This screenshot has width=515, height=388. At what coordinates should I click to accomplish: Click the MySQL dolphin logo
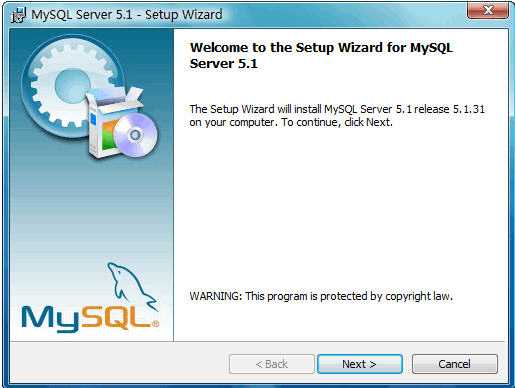pos(132,287)
